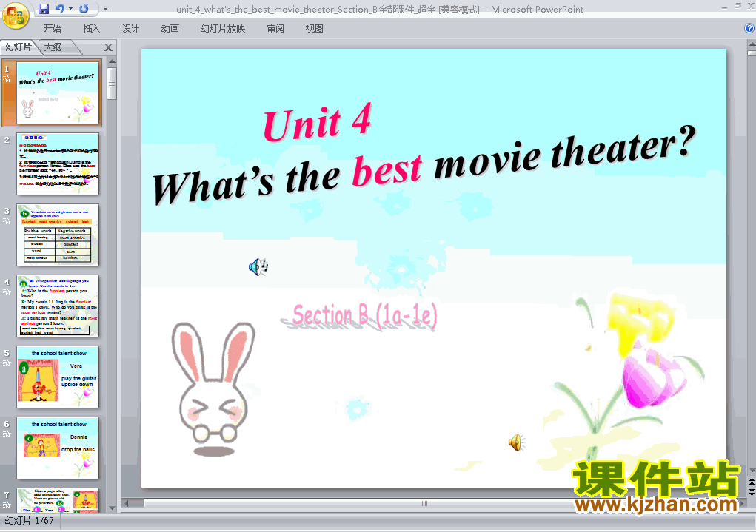Select the 'Section B (1a-1e)' text
Image resolution: width=756 pixels, height=532 pixels.
coord(365,316)
